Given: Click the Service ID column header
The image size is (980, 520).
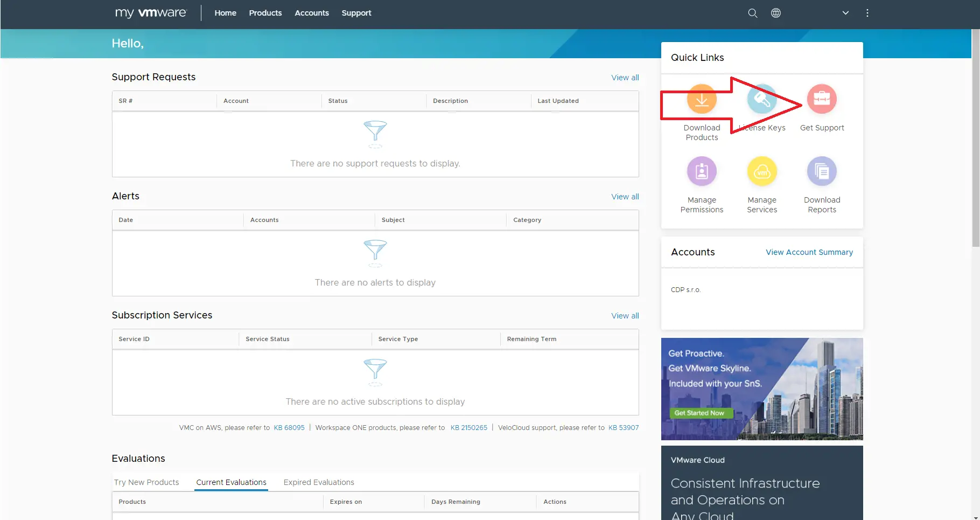Looking at the screenshot, I should coord(176,339).
